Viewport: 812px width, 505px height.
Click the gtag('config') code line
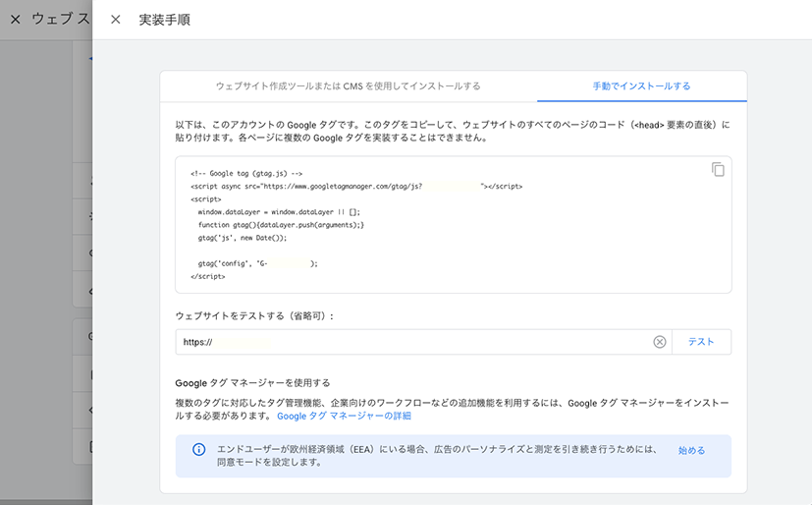(x=257, y=263)
